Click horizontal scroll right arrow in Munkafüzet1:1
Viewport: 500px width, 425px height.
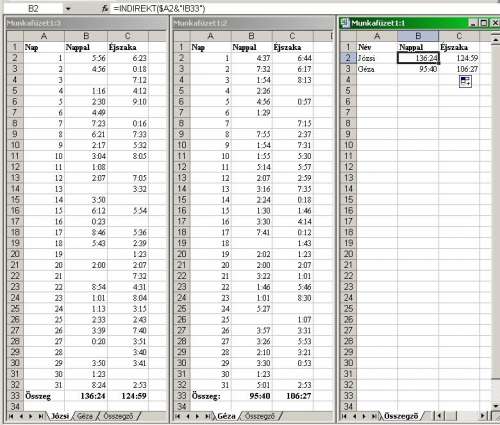click(483, 416)
